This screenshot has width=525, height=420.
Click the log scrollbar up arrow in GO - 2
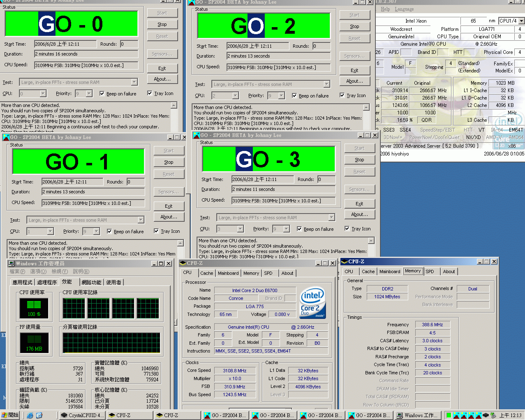[x=366, y=108]
